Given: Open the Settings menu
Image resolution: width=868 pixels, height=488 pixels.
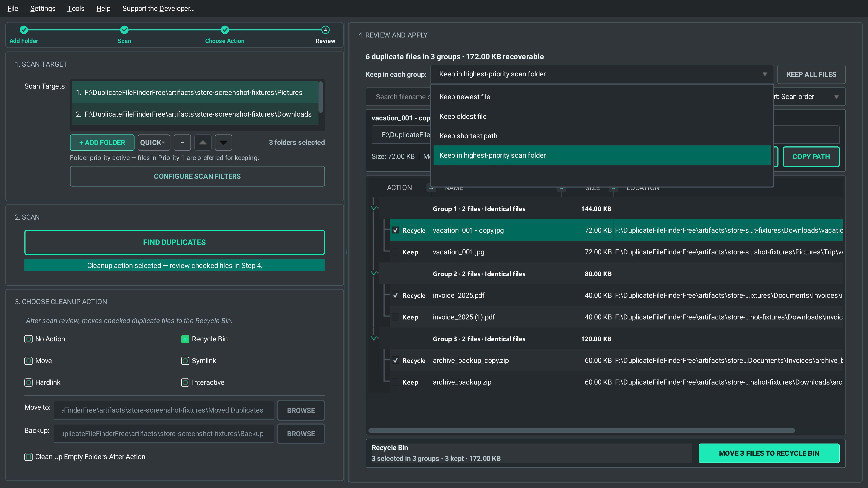Looking at the screenshot, I should (43, 8).
